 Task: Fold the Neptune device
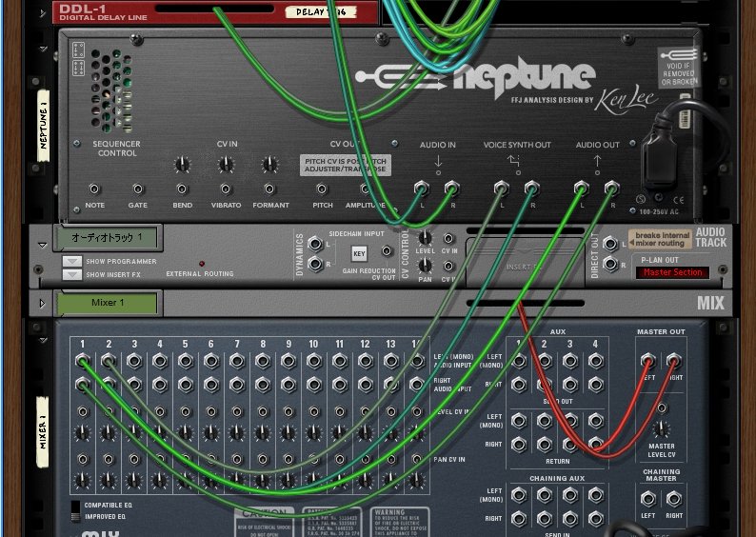pos(43,49)
